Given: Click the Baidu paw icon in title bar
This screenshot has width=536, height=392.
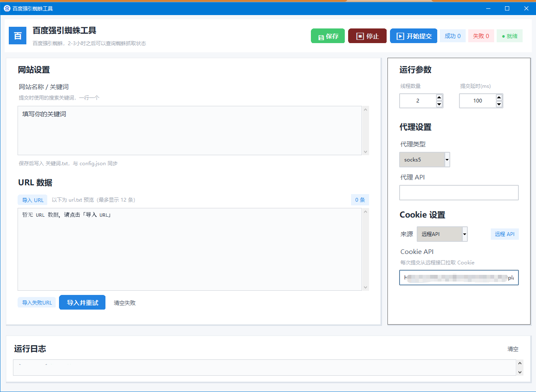Looking at the screenshot, I should point(7,8).
